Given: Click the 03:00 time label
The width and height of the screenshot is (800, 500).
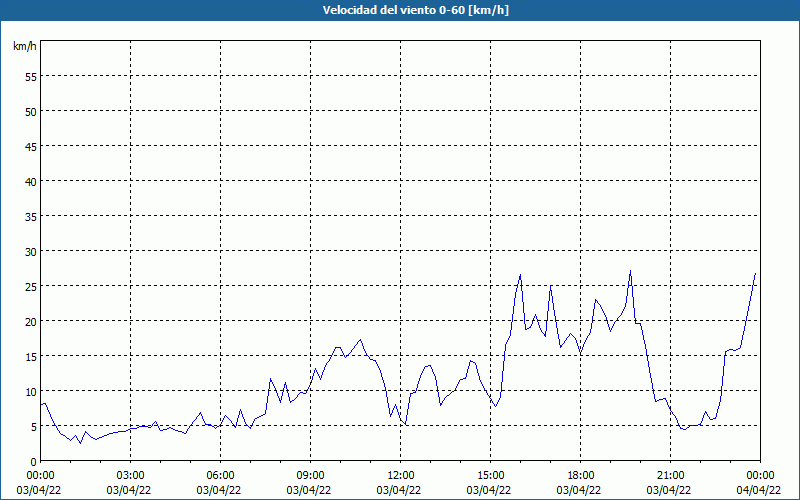Looking at the screenshot, I should [x=131, y=476].
